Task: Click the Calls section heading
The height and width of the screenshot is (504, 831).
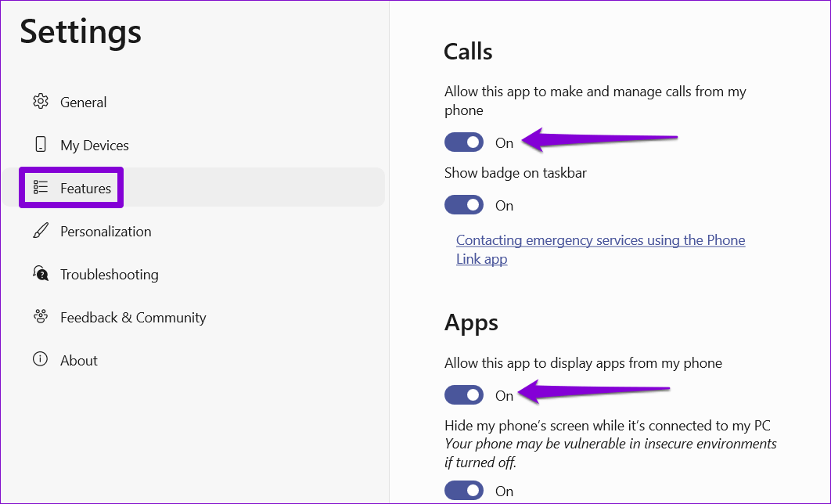Action: (x=468, y=52)
